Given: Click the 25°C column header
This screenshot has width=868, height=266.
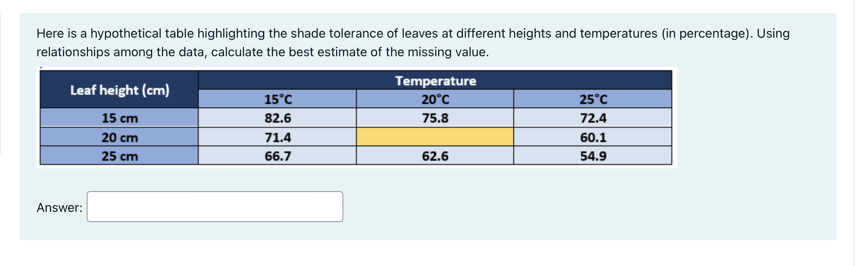Looking at the screenshot, I should [x=592, y=99].
